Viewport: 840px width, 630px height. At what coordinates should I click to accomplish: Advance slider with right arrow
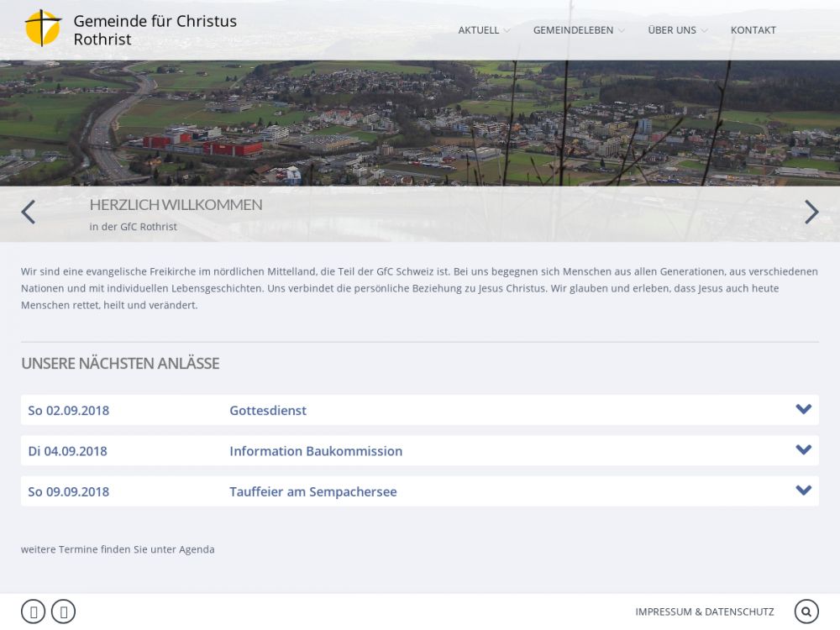coord(811,212)
